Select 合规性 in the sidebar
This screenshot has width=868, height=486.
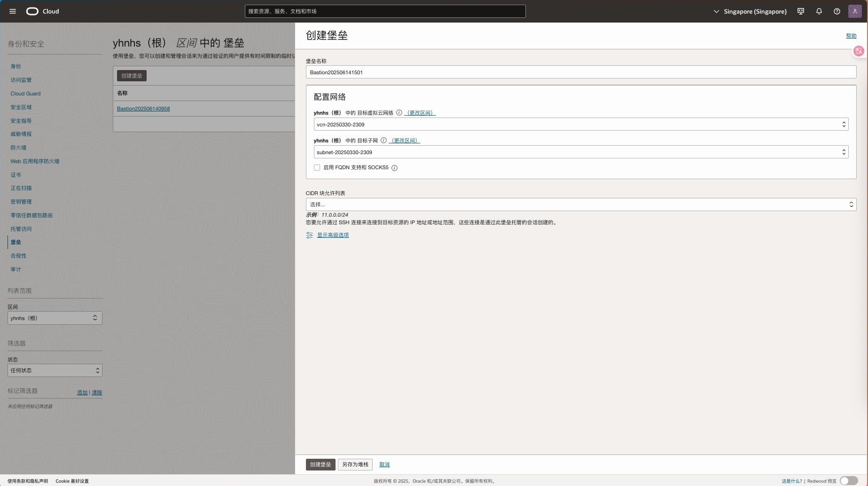[x=18, y=256]
